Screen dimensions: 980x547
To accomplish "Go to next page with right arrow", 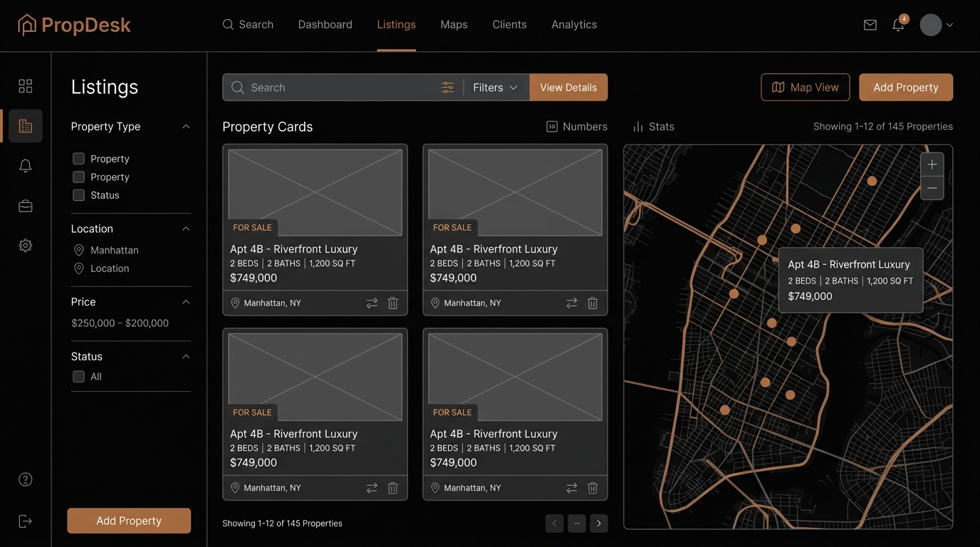I will pos(599,523).
